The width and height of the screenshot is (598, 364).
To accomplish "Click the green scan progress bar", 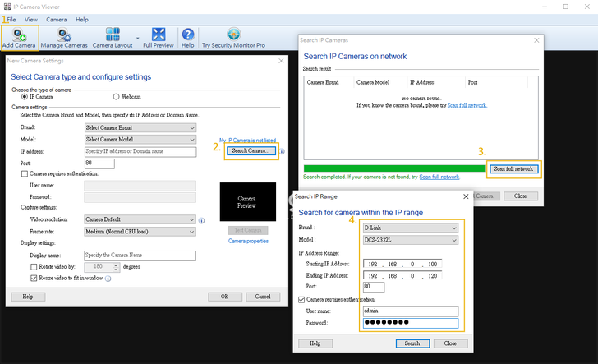I will pyautogui.click(x=394, y=168).
